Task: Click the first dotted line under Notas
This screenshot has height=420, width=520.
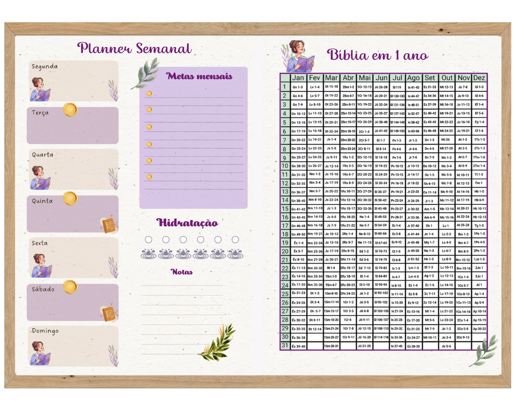Action: (x=181, y=285)
